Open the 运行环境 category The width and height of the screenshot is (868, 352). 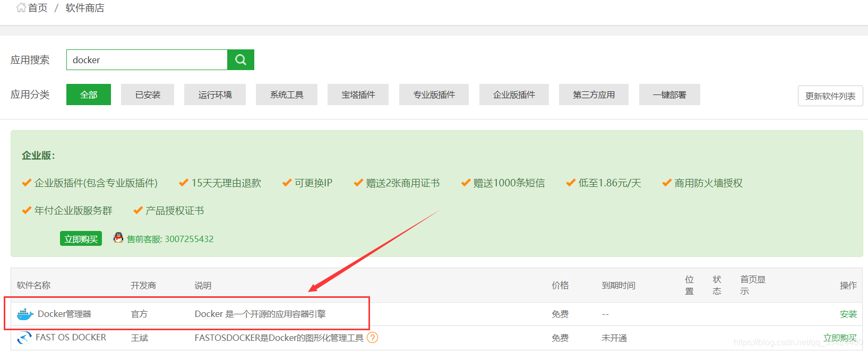215,95
